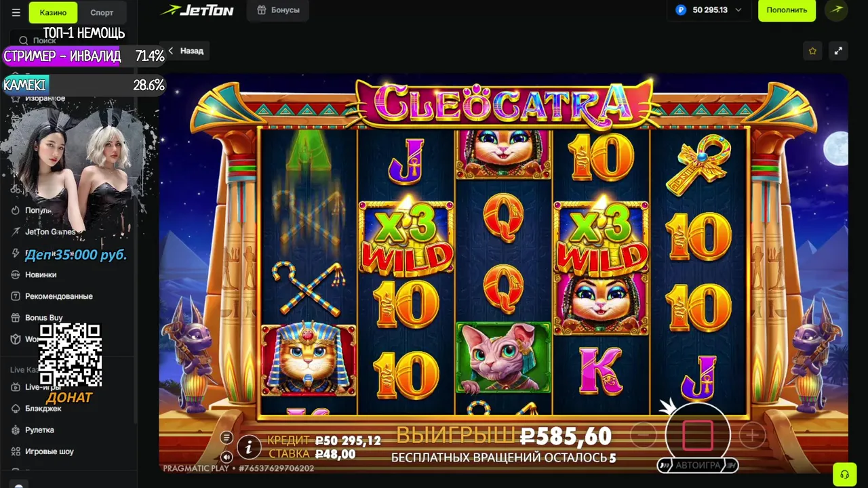Screen dimensions: 868x488
Task: Open the Бонусы button in header
Action: click(x=279, y=10)
